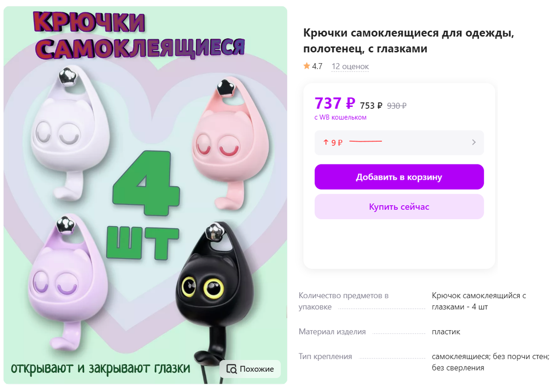Click the с WB кошельком label

[x=340, y=118]
